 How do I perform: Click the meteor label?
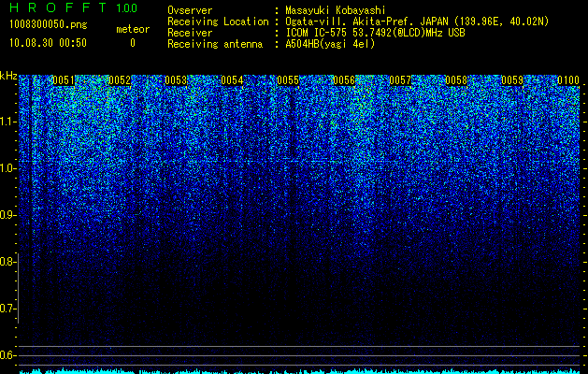(133, 29)
